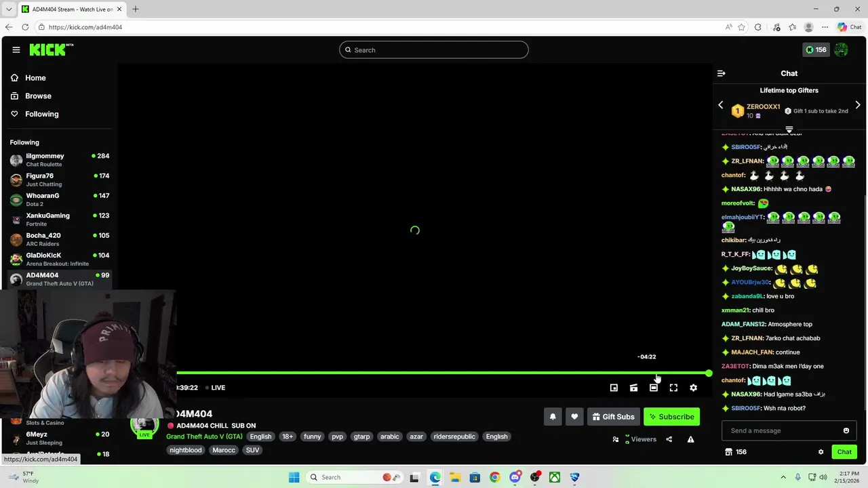Click Gift Subs button
The image size is (868, 488).
tap(613, 417)
